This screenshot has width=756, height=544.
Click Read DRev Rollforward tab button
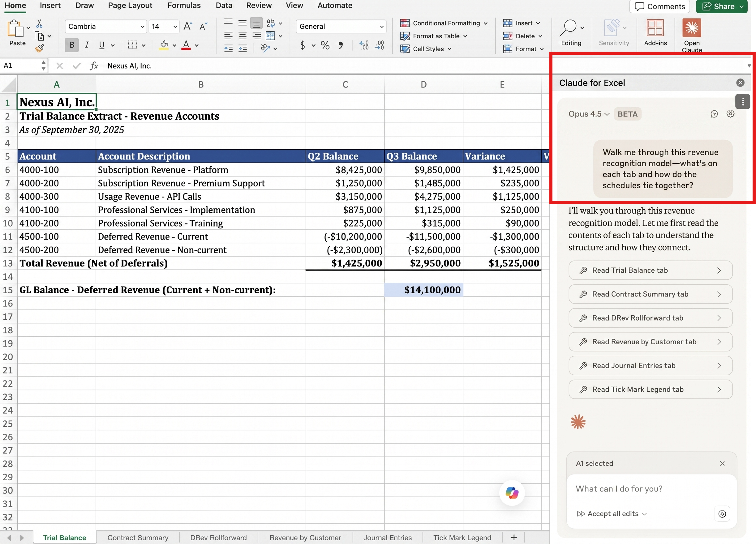coord(650,318)
